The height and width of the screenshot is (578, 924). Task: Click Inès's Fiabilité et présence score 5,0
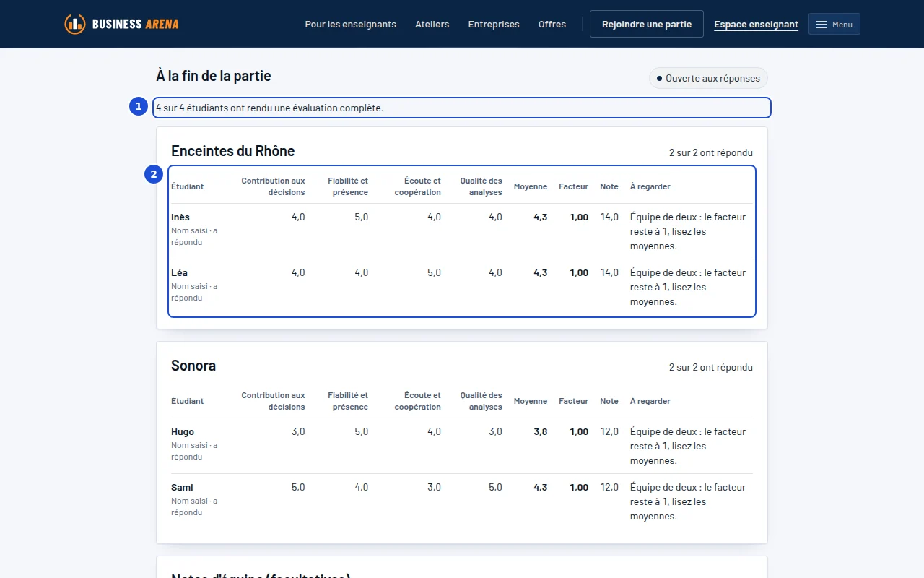point(361,217)
